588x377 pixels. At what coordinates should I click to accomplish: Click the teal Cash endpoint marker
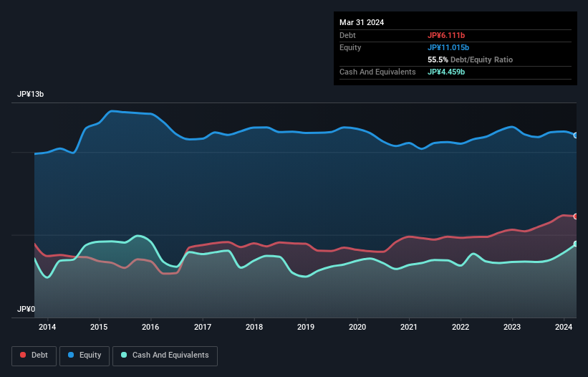pos(576,244)
